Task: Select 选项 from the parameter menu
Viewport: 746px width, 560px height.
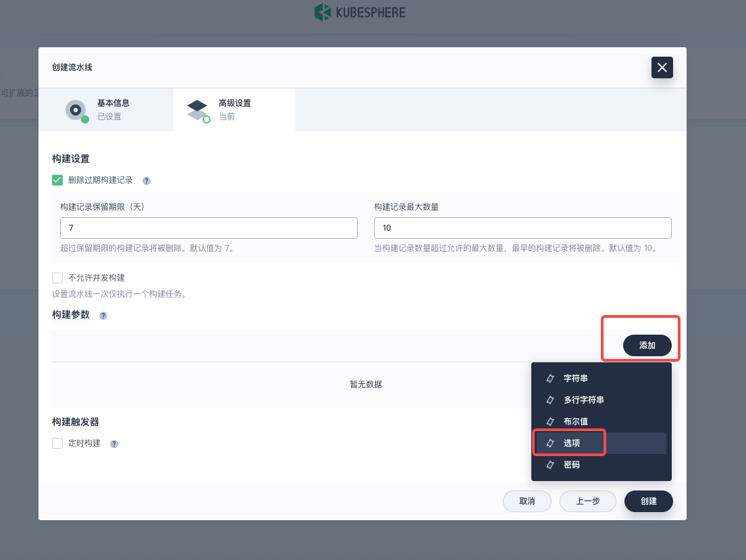Action: point(572,443)
